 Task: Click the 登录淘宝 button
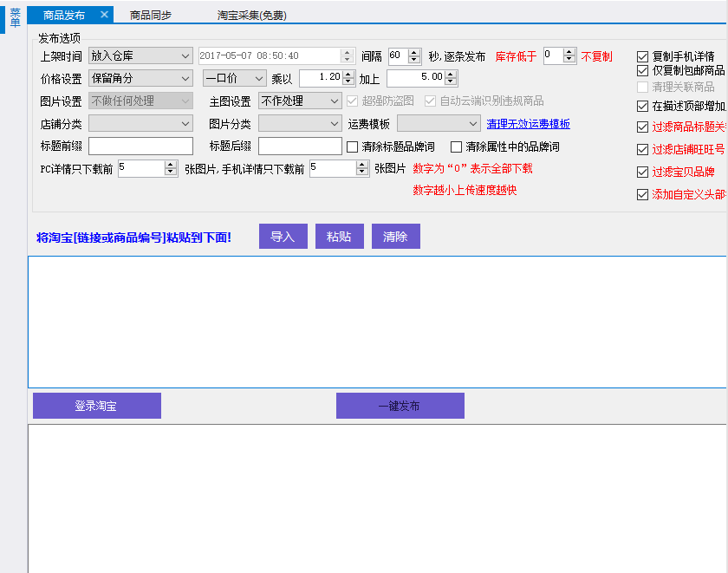[96, 406]
